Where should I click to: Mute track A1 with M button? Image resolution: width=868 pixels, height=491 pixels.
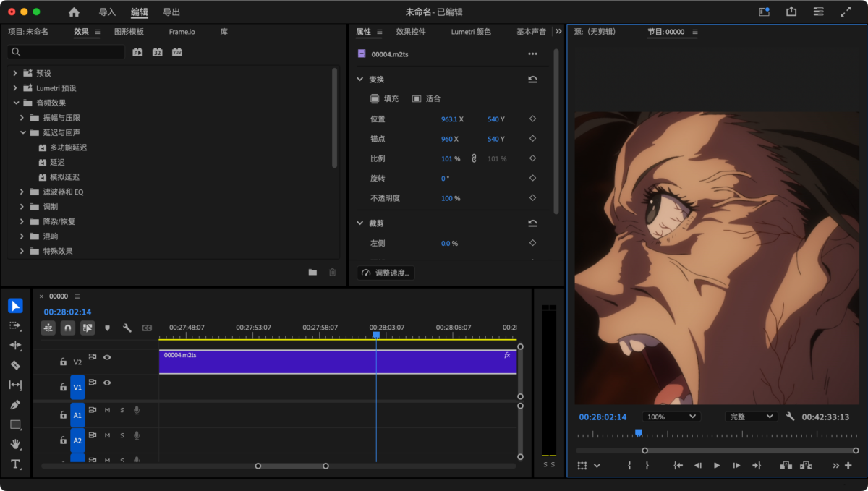tap(107, 410)
